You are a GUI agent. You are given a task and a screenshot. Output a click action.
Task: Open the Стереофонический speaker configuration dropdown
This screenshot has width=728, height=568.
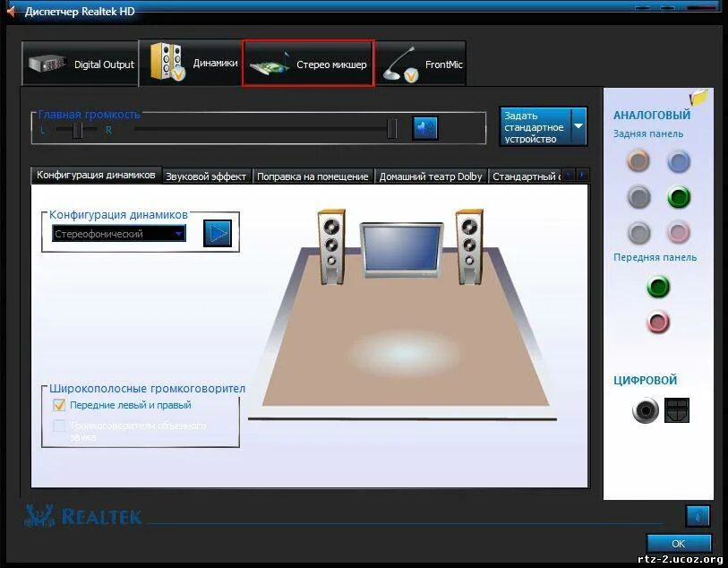click(x=119, y=233)
